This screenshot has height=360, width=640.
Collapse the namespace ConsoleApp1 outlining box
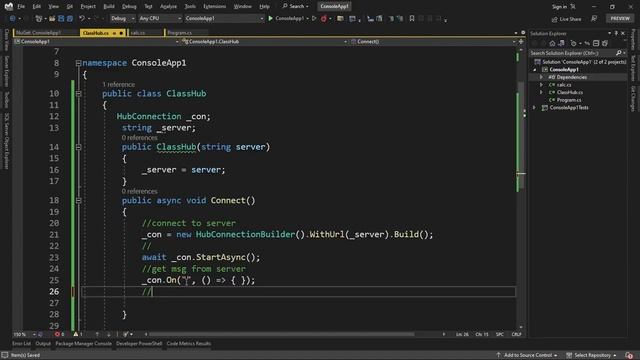(78, 63)
